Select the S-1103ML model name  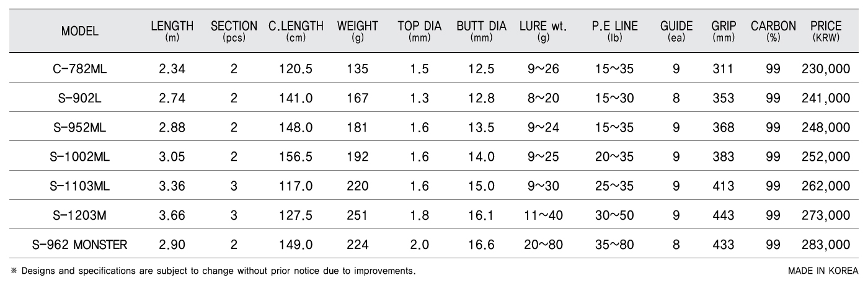tap(80, 186)
